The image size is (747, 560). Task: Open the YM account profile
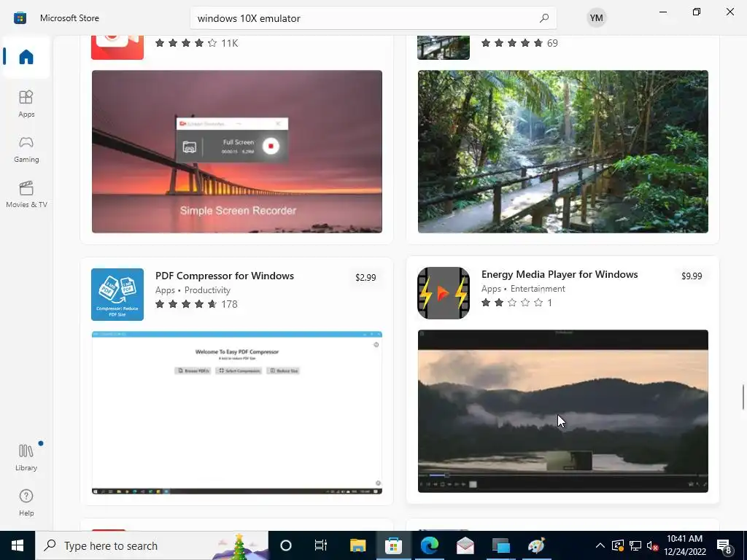coord(596,18)
